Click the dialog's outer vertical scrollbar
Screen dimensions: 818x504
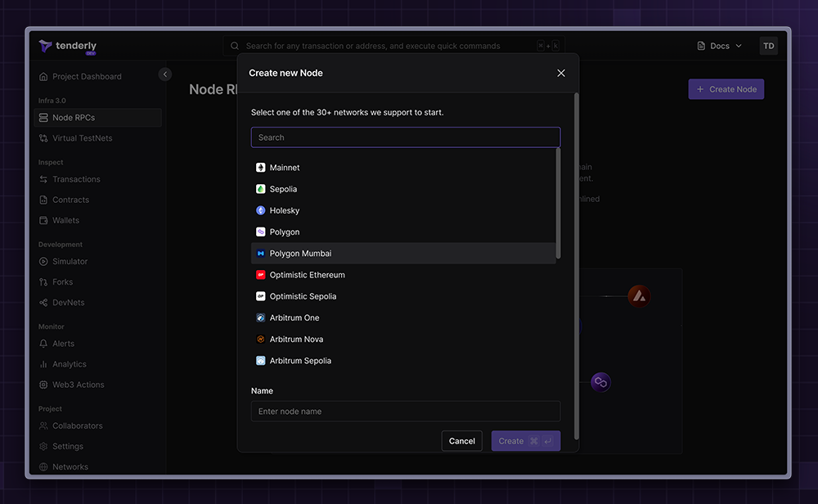[577, 266]
